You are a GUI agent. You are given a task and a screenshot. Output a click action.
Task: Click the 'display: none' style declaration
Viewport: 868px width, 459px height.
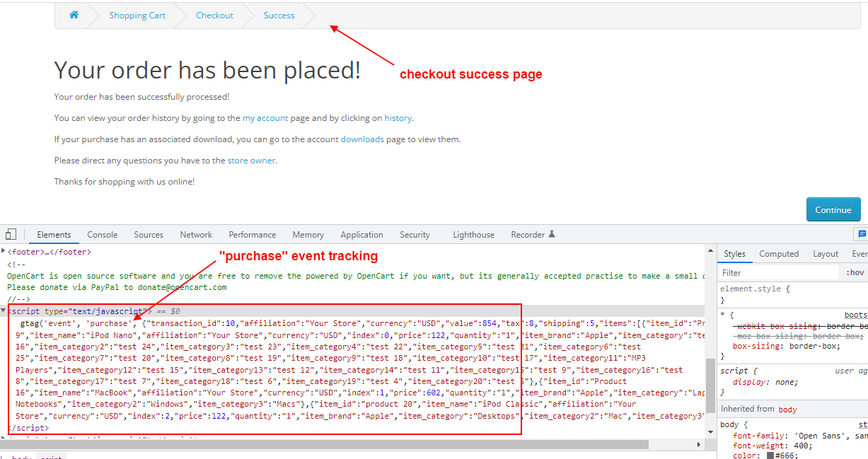765,382
